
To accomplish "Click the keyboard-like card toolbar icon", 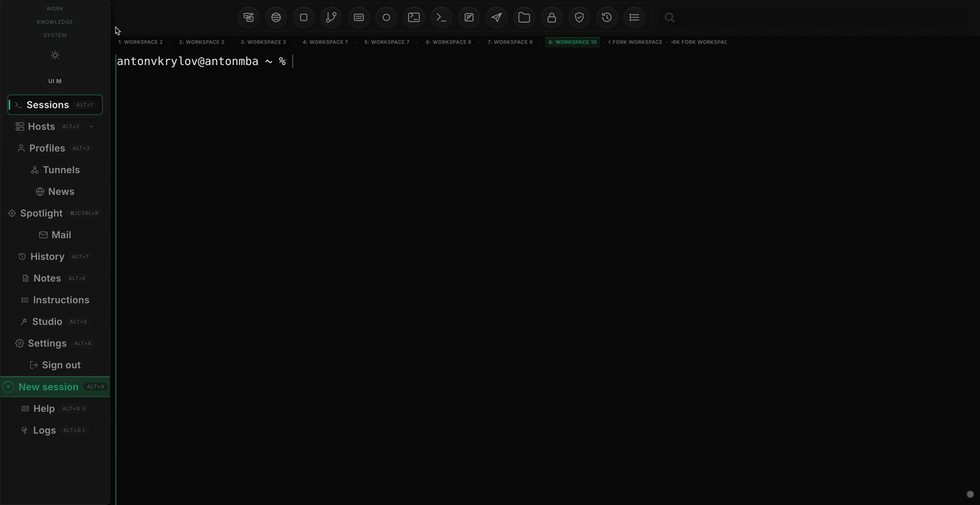I will pyautogui.click(x=359, y=17).
